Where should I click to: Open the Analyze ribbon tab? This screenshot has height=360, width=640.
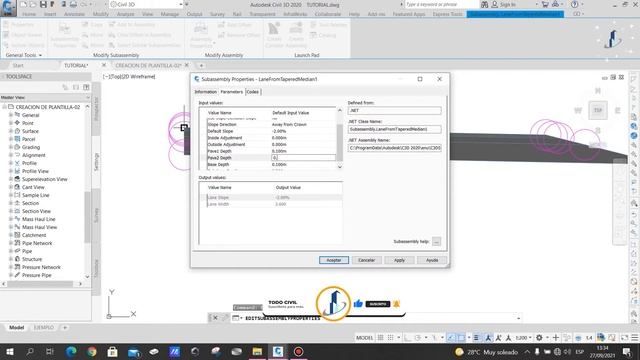click(125, 14)
